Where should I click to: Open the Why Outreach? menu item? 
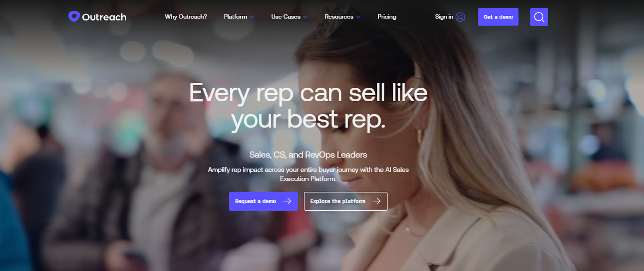pyautogui.click(x=186, y=16)
